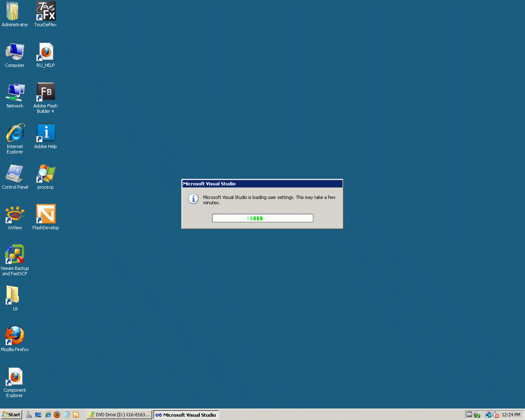The image size is (525, 420).
Task: Click the Safely Remove Hardware tray icon
Action: click(477, 415)
